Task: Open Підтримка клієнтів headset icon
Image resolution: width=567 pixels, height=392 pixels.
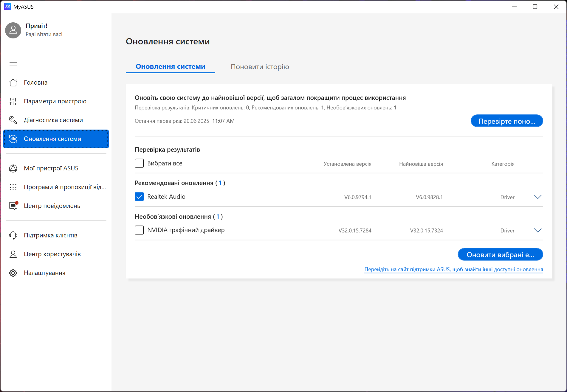Action: pos(13,235)
